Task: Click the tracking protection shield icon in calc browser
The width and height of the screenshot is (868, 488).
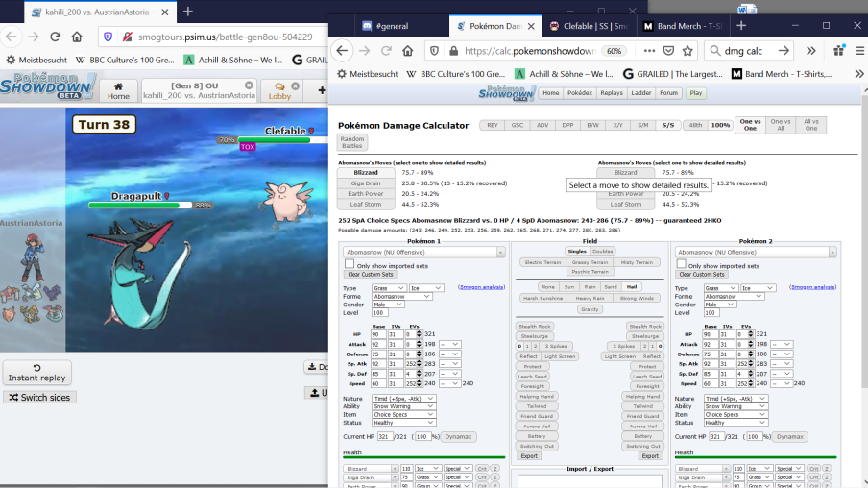Action: pyautogui.click(x=435, y=51)
